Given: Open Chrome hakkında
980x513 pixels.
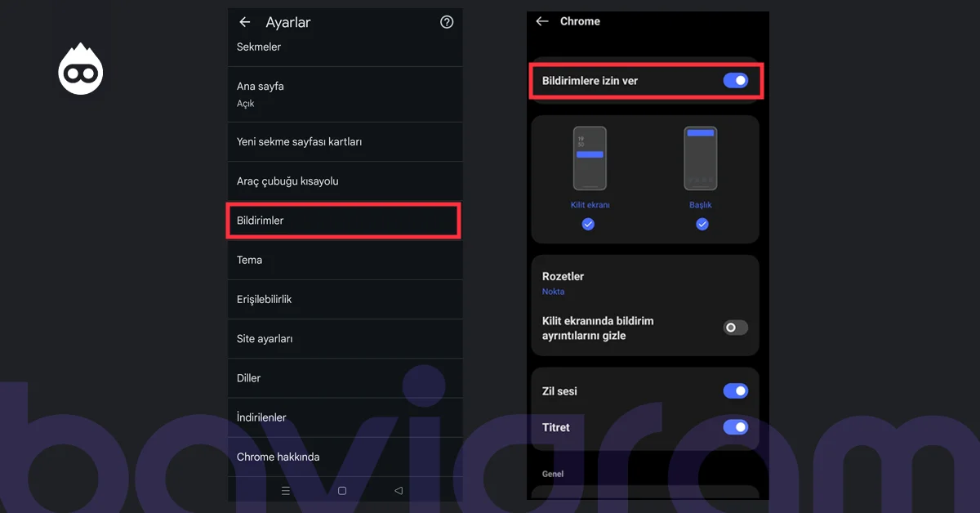Looking at the screenshot, I should point(343,456).
